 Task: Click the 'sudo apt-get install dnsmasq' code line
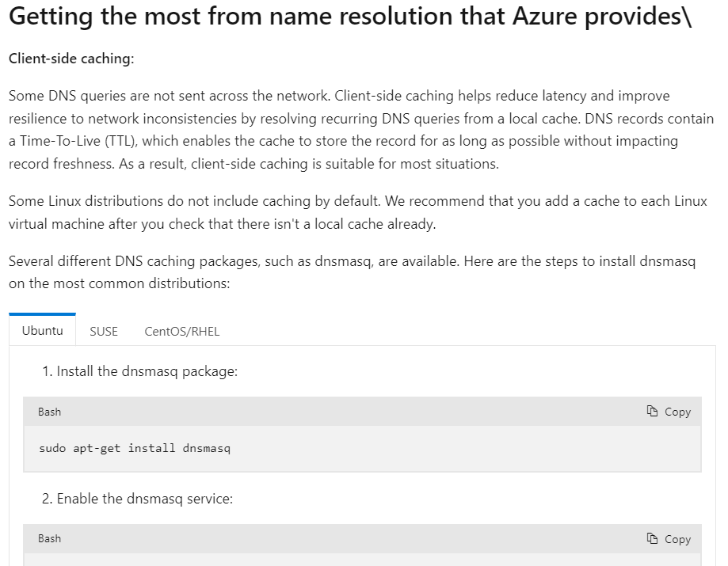pos(135,448)
